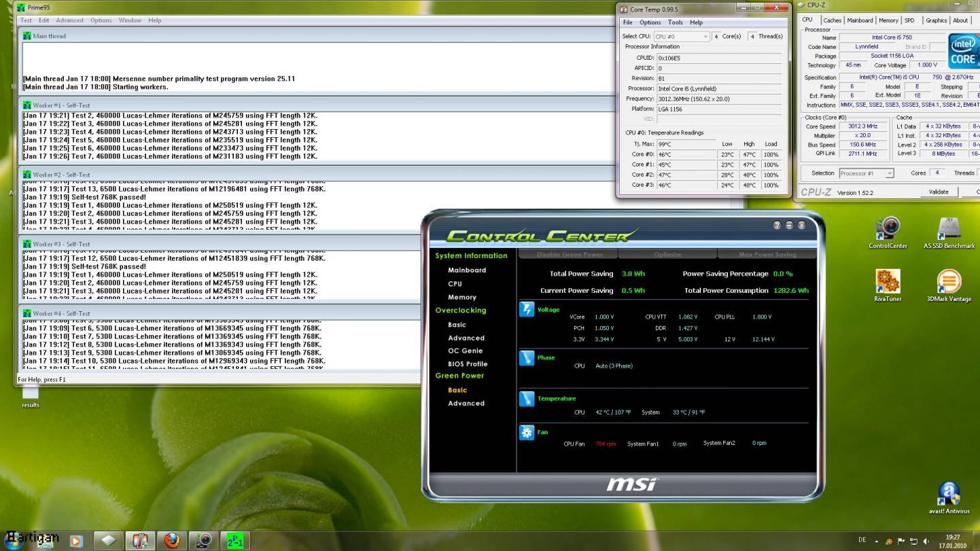This screenshot has width=980, height=551.
Task: Click the Temperature section icon in Control Center
Action: click(527, 399)
